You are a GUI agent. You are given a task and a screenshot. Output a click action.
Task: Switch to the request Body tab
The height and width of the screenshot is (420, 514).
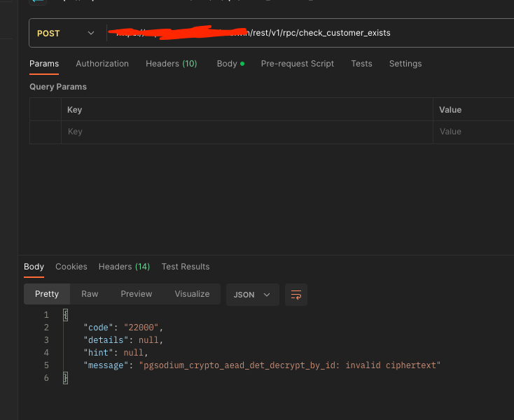[230, 64]
